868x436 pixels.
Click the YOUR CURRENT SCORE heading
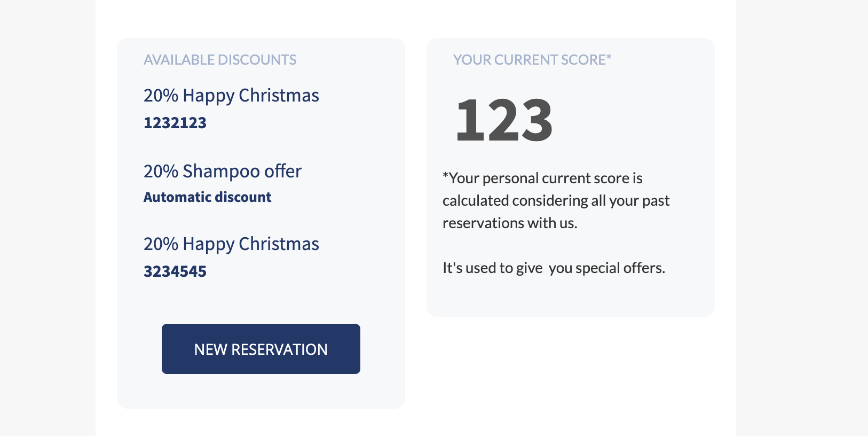(530, 60)
